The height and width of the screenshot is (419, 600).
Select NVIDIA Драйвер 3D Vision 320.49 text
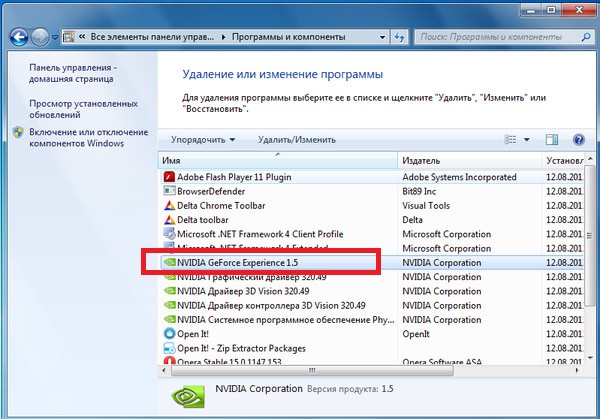pos(243,291)
